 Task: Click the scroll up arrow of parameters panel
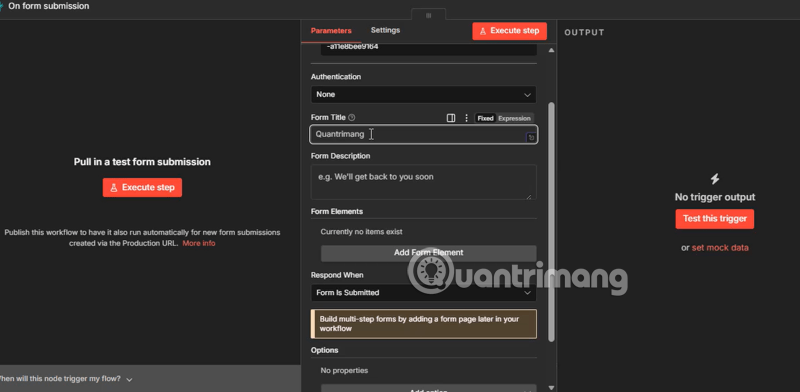click(x=551, y=50)
